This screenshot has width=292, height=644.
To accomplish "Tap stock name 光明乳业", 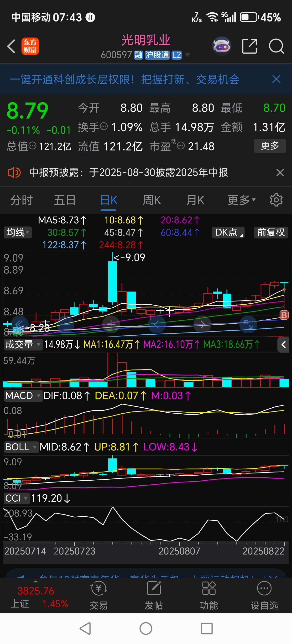I will tap(146, 40).
